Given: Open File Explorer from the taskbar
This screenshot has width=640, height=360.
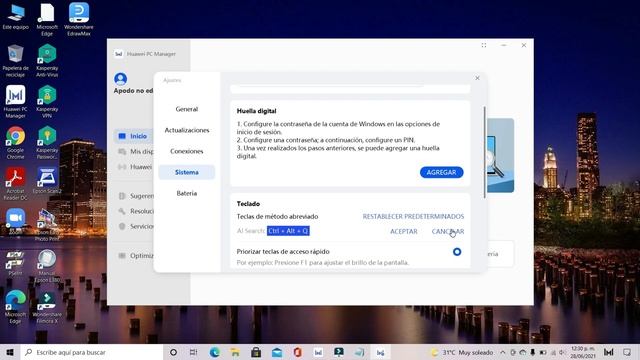Looking at the screenshot, I should point(235,352).
